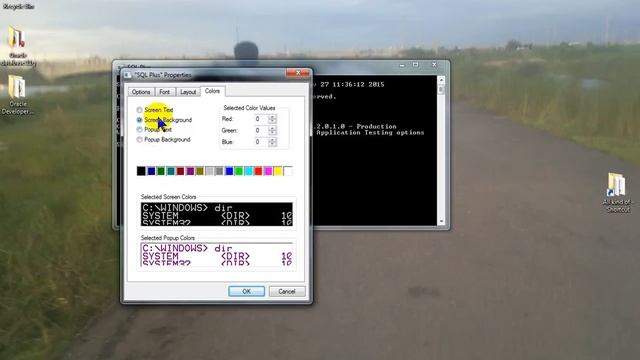Pick the dark gray color swatch

pyautogui.click(x=220, y=171)
